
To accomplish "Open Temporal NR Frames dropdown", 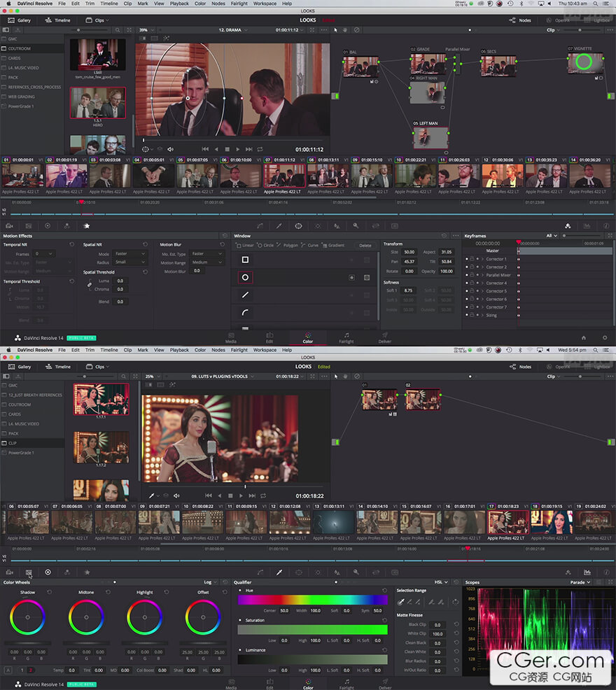I will tap(43, 254).
